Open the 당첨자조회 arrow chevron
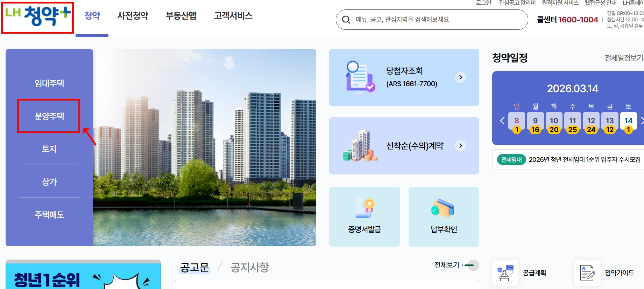Image resolution: width=644 pixels, height=289 pixels. pyautogui.click(x=461, y=77)
